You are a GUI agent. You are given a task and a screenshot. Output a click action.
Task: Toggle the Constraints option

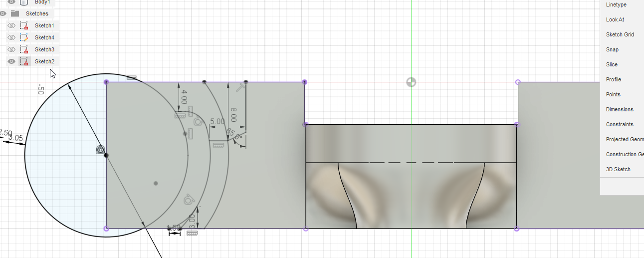click(x=620, y=124)
